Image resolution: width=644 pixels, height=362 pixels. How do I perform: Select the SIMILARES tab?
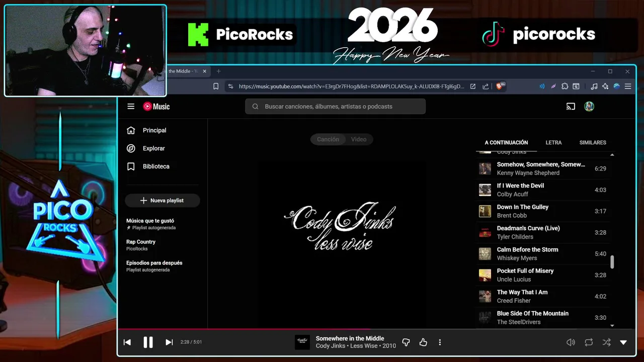tap(593, 143)
